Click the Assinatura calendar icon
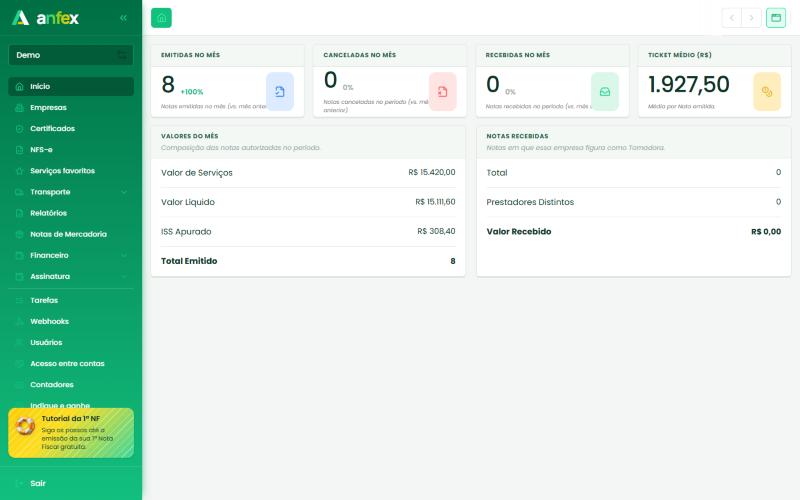 point(19,277)
